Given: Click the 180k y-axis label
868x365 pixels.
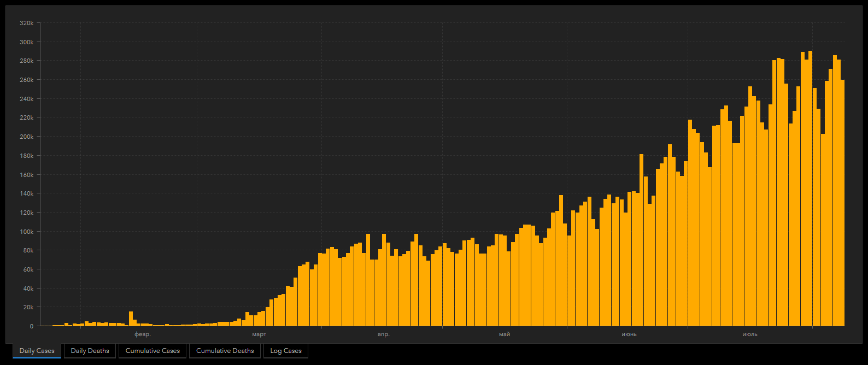Looking at the screenshot, I should click(26, 156).
